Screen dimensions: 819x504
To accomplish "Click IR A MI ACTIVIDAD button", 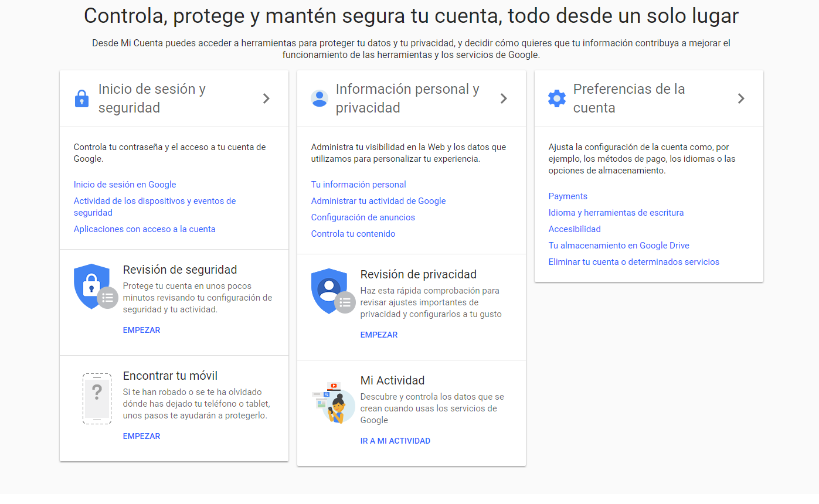I will point(395,441).
